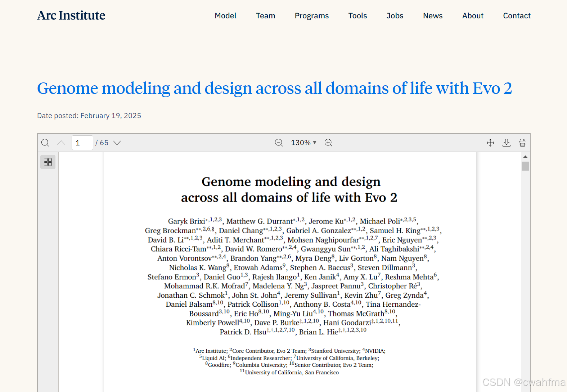Click the 'NVIDIA' affiliation footnote
The height and width of the screenshot is (392, 567).
[374, 351]
